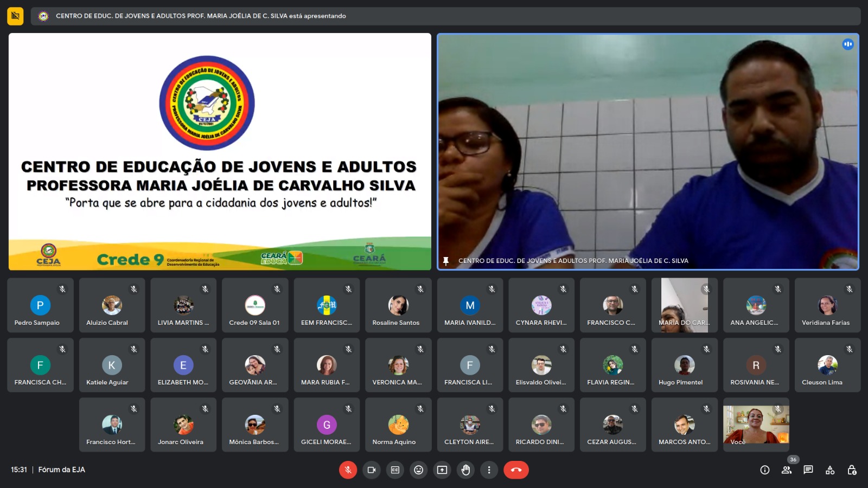Click the Fórum da EJA meeting name

(62, 470)
